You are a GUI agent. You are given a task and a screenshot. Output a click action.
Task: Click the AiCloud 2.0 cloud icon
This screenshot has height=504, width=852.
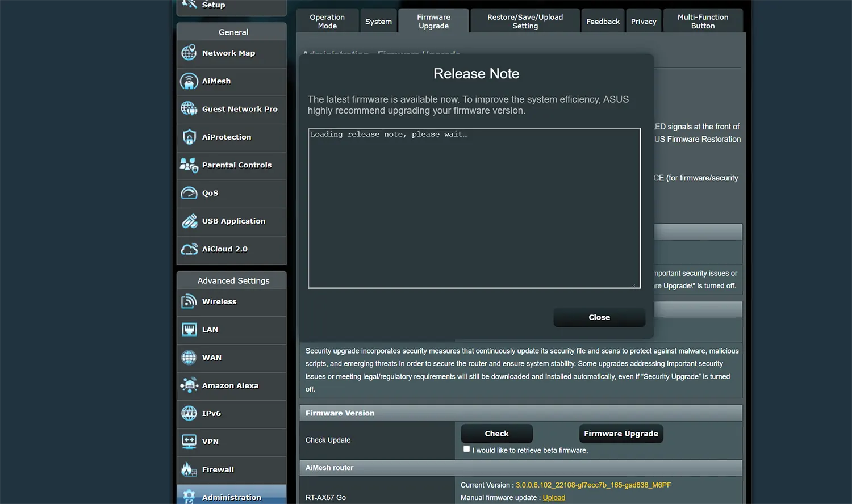pos(189,249)
